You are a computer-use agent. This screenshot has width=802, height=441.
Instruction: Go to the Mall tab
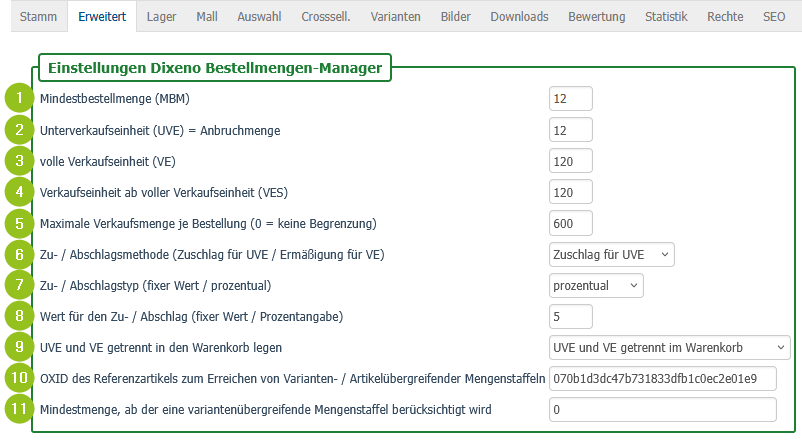click(x=207, y=16)
